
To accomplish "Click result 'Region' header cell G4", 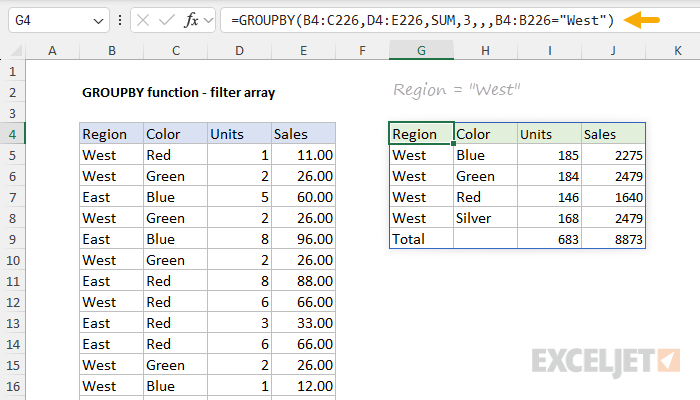I will pyautogui.click(x=421, y=134).
